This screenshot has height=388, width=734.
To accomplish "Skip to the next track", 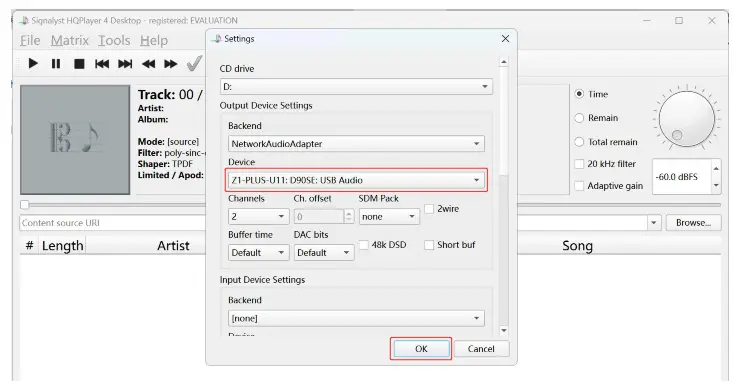I will [125, 64].
